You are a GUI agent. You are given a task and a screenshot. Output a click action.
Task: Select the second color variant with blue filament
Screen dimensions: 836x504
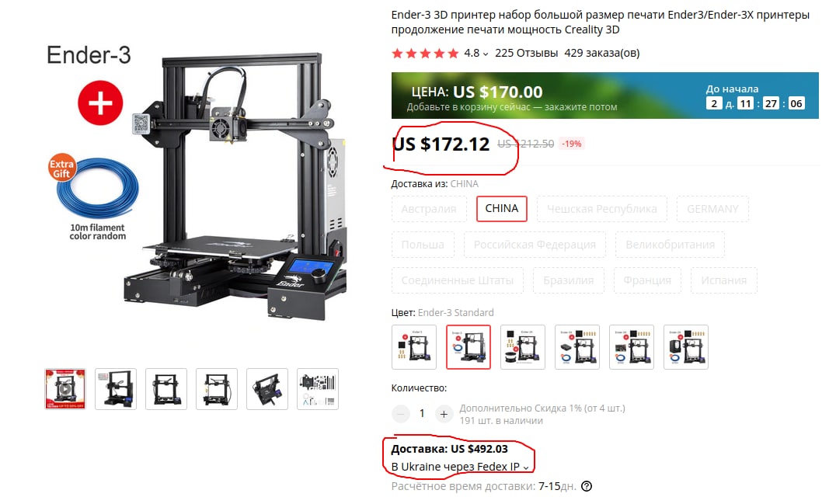click(469, 347)
